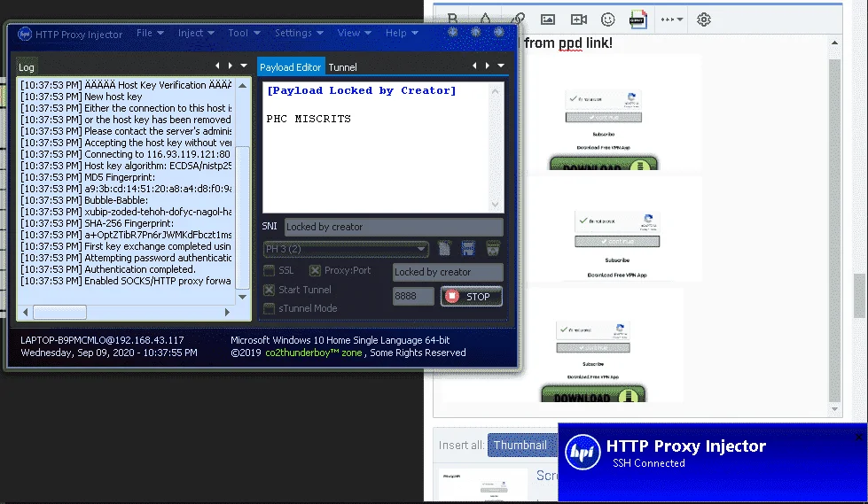The image size is (868, 504).
Task: Click log horizontal scrollbar right arrow
Action: [227, 313]
